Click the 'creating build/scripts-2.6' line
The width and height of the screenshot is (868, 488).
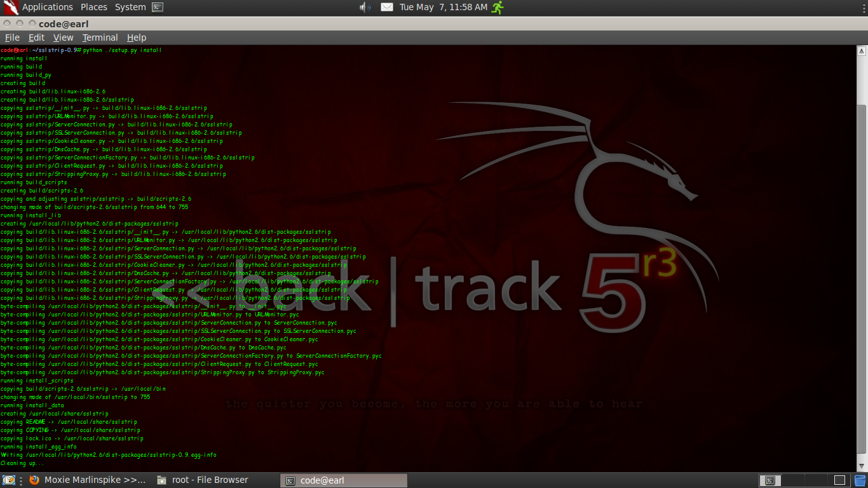(41, 191)
